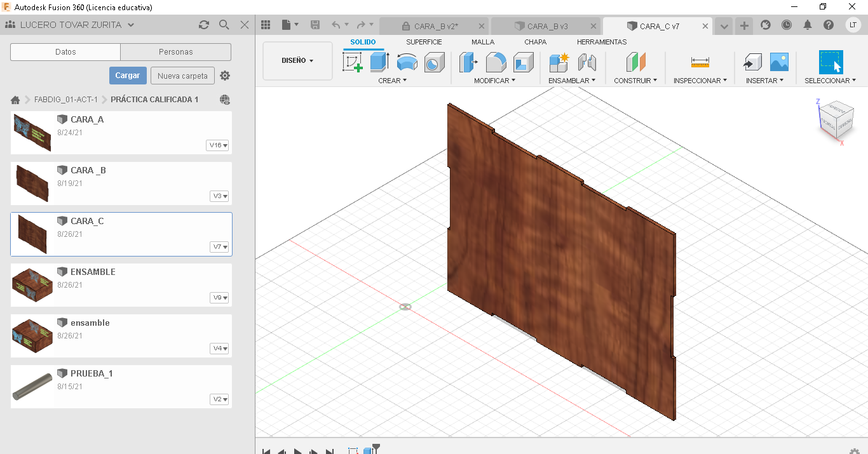
Task: Expand the ENSAMBLAR menu
Action: point(572,81)
